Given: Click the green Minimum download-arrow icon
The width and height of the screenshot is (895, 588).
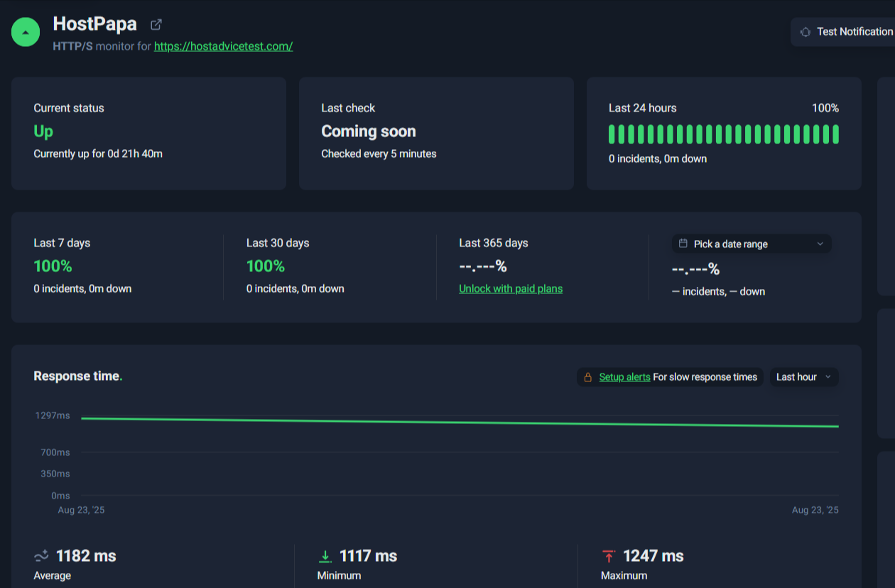Looking at the screenshot, I should pos(325,556).
